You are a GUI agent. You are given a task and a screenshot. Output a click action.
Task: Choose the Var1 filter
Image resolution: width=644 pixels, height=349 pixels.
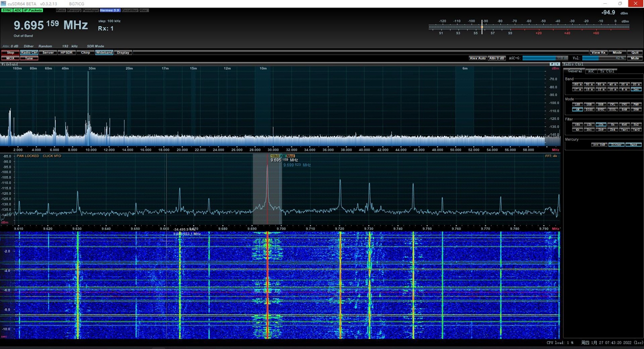625,129
